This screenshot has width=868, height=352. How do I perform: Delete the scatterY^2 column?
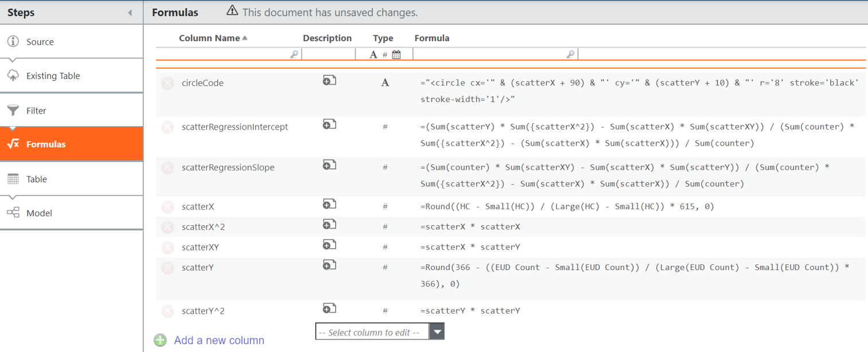click(167, 311)
